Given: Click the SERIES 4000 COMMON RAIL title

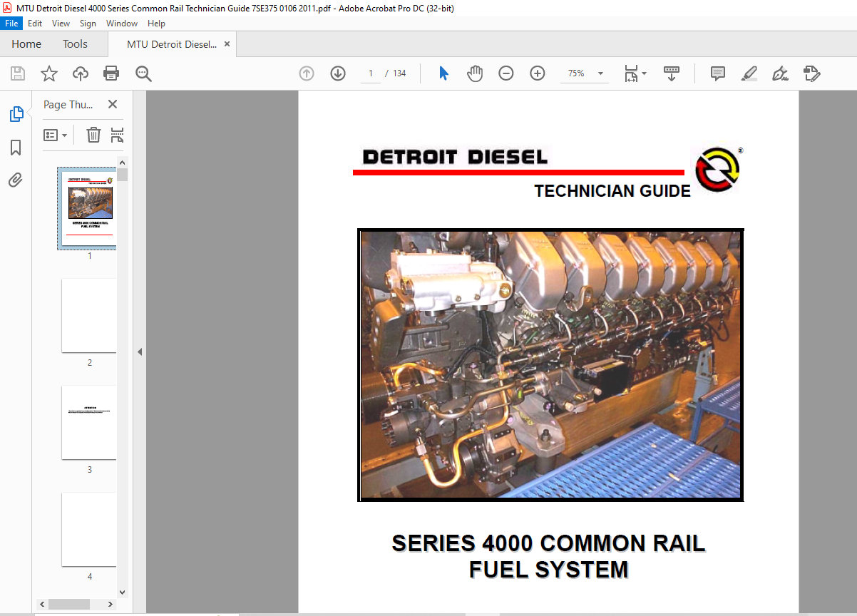Looking at the screenshot, I should [548, 543].
